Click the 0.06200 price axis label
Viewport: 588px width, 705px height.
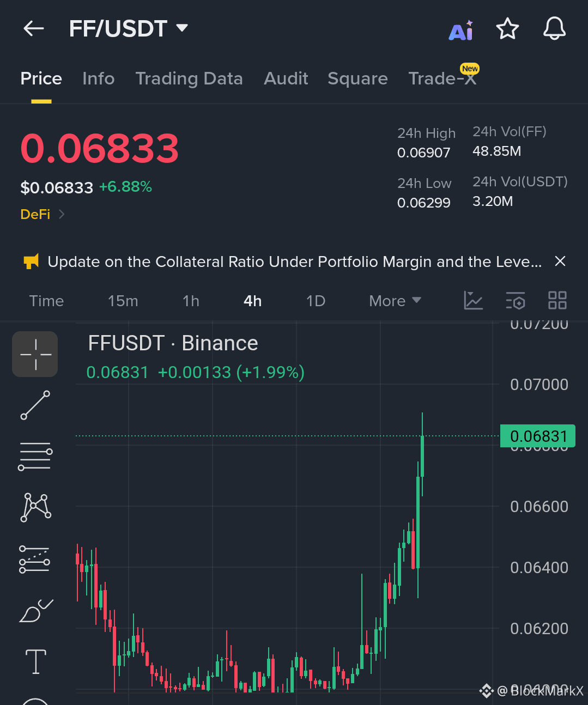[539, 629]
